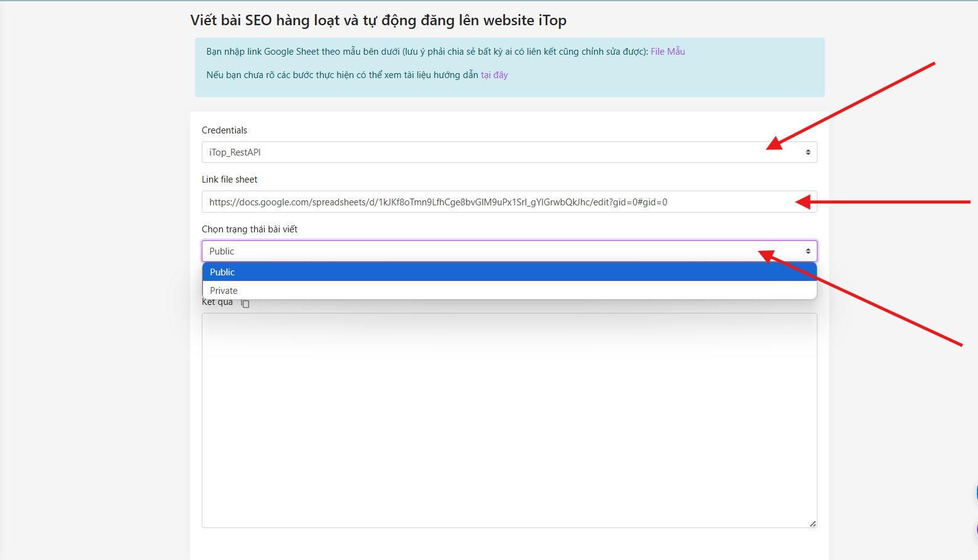978x560 pixels.
Task: Select the Public option in the list
Action: (x=509, y=272)
